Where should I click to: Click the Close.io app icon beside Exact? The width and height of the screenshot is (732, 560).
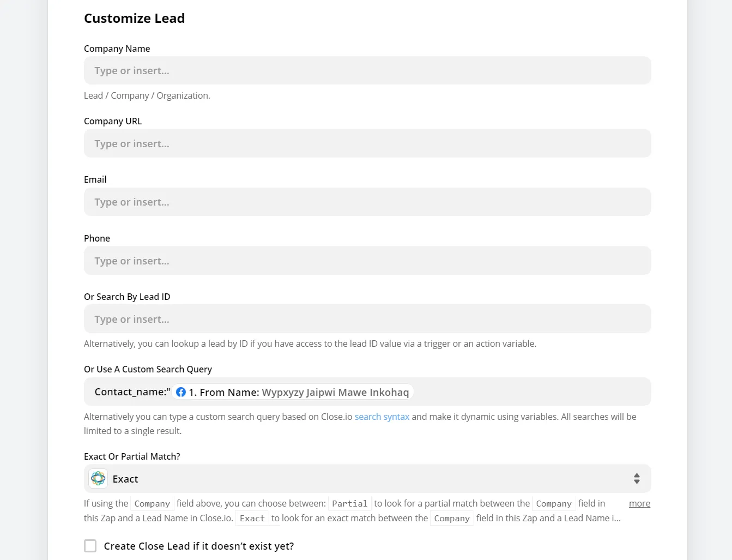(x=98, y=479)
